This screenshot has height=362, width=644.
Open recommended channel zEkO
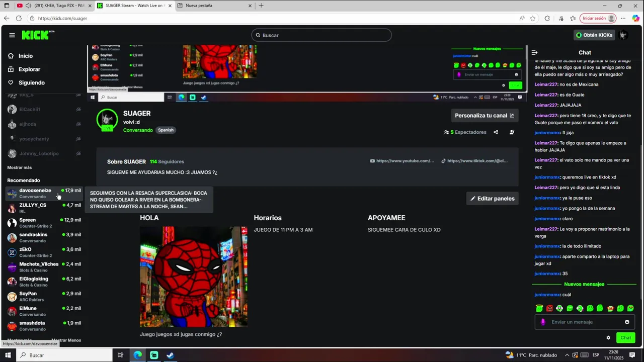(x=44, y=252)
